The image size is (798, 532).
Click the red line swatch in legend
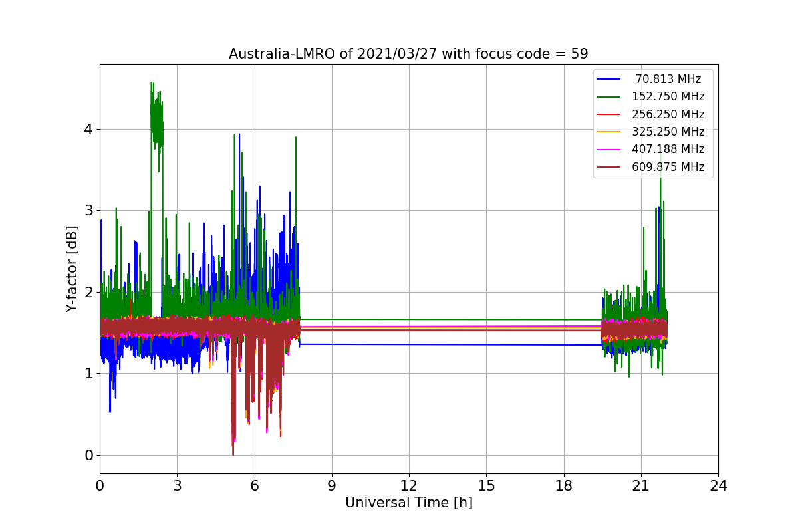[x=608, y=114]
